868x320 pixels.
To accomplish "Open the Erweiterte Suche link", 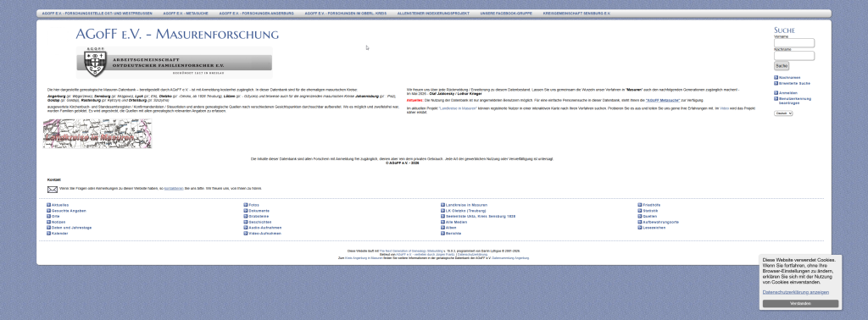I will click(794, 84).
